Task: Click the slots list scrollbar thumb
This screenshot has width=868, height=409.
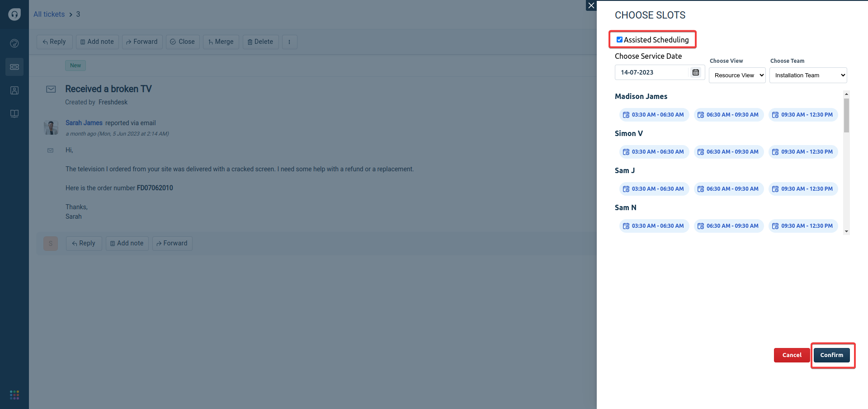Action: (x=846, y=115)
